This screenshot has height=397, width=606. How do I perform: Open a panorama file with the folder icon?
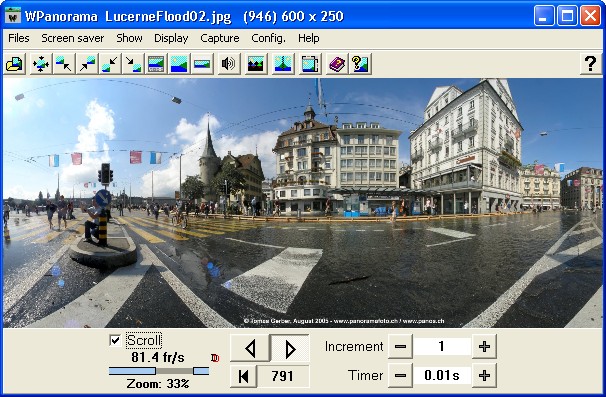(15, 64)
